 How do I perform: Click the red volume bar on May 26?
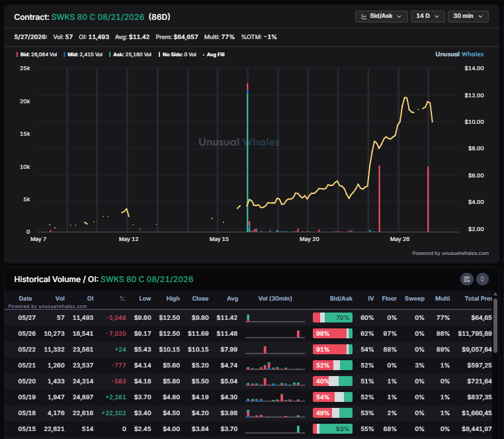428,199
